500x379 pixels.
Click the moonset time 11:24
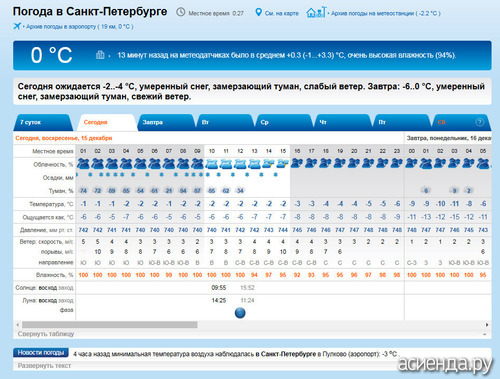247,300
